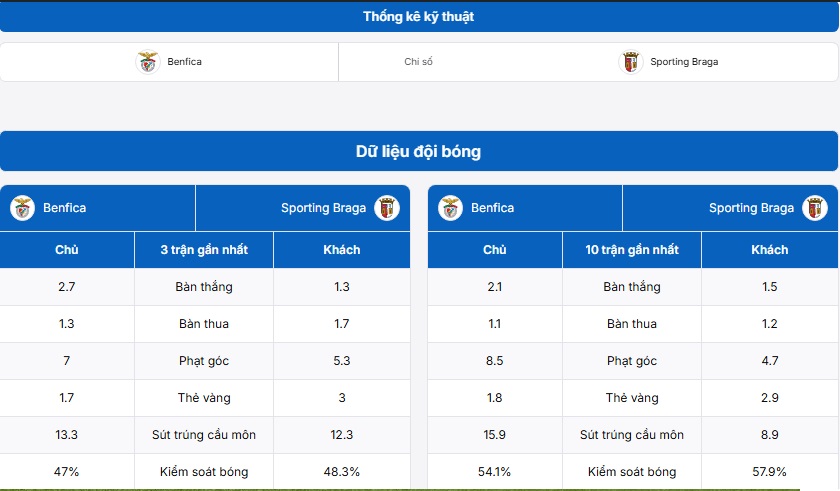
Task: Click the Benfica crest in the 10-match table header
Action: [x=451, y=208]
